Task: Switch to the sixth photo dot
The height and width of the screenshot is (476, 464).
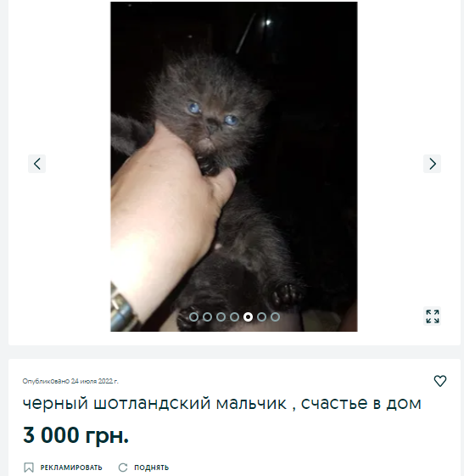Action: [x=261, y=317]
